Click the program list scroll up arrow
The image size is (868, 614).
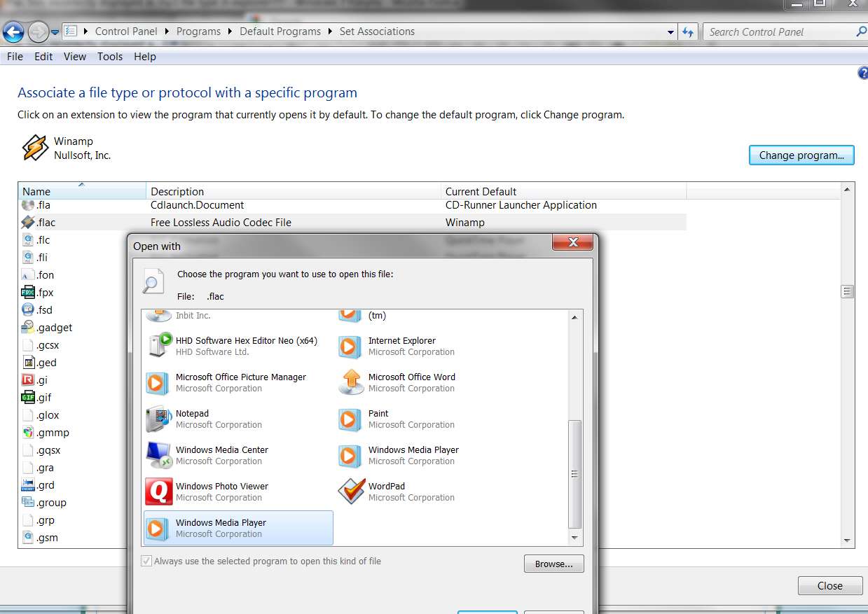574,317
